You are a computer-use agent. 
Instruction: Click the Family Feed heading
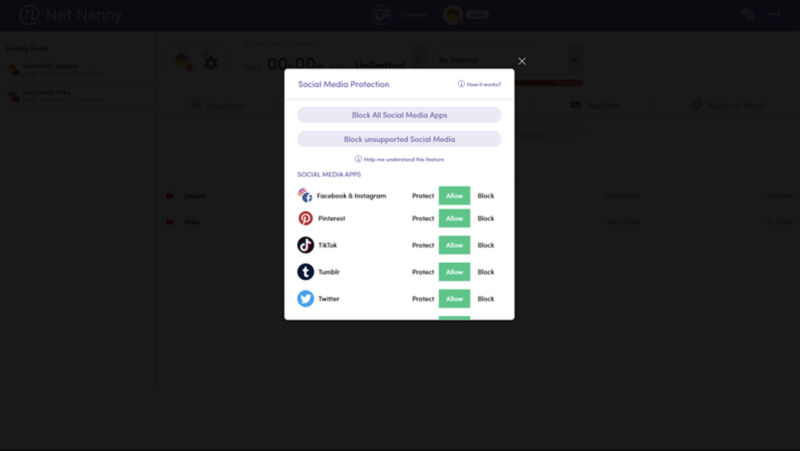[x=27, y=48]
